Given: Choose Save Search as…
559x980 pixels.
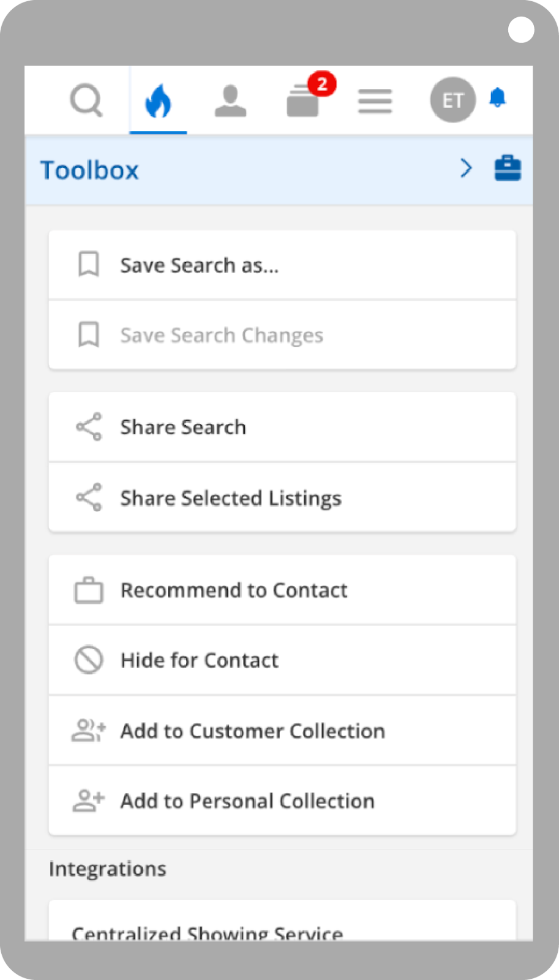Looking at the screenshot, I should click(199, 265).
